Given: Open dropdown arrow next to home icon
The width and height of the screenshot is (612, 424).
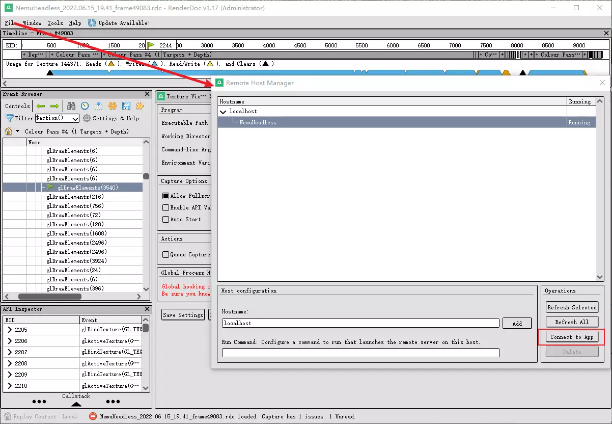Looking at the screenshot, I should [18, 131].
